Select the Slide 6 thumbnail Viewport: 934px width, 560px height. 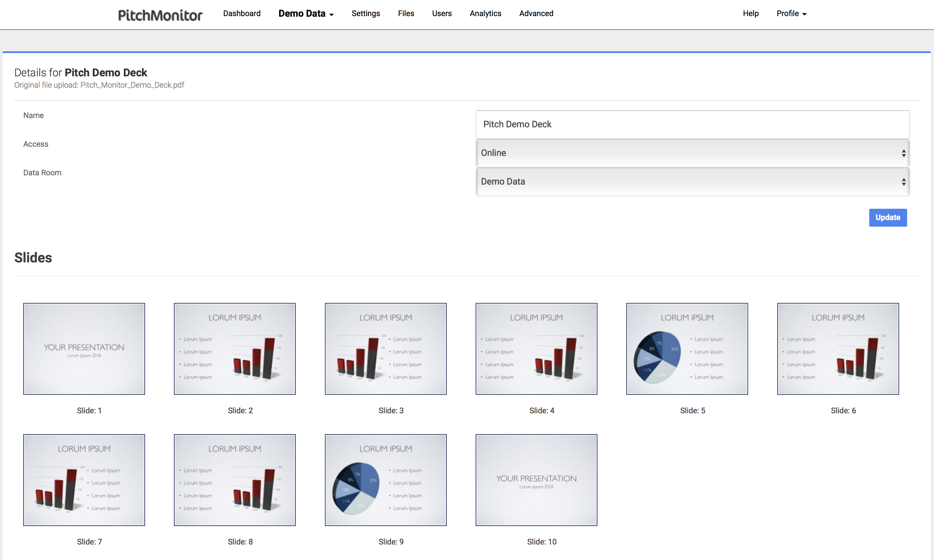coord(838,349)
